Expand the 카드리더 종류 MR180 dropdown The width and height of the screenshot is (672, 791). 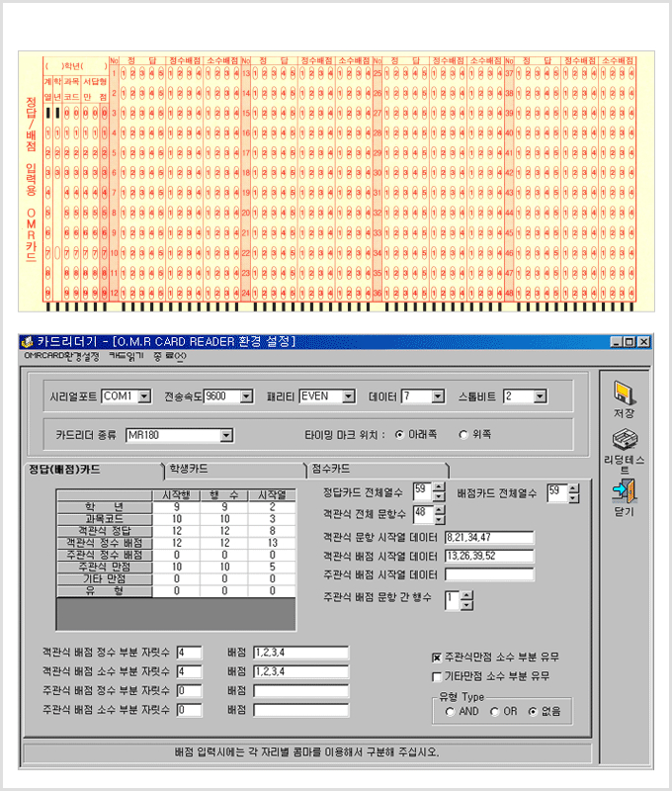(x=226, y=434)
